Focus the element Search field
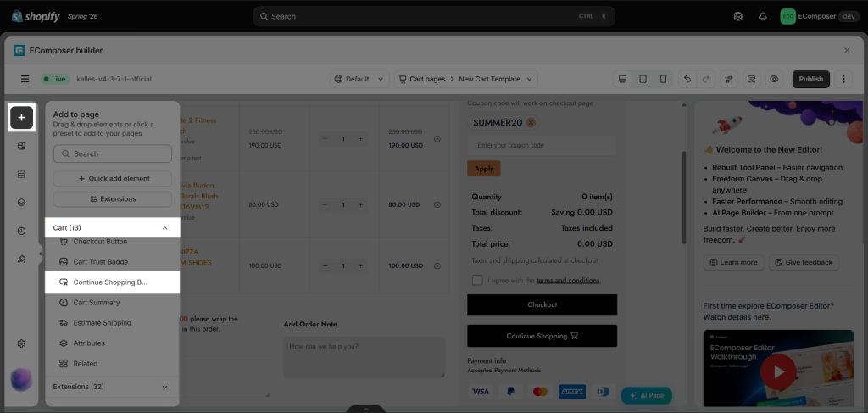Screen dimensions: 868x413 pyautogui.click(x=113, y=153)
